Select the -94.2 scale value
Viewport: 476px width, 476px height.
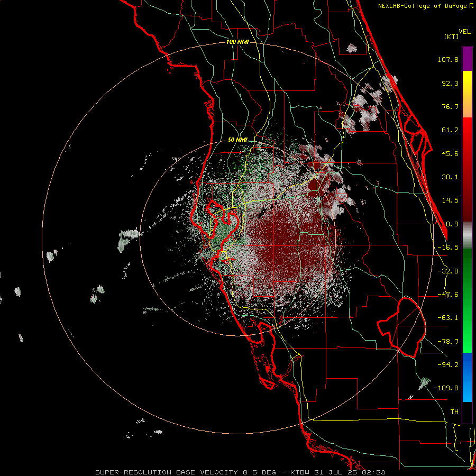pyautogui.click(x=448, y=364)
